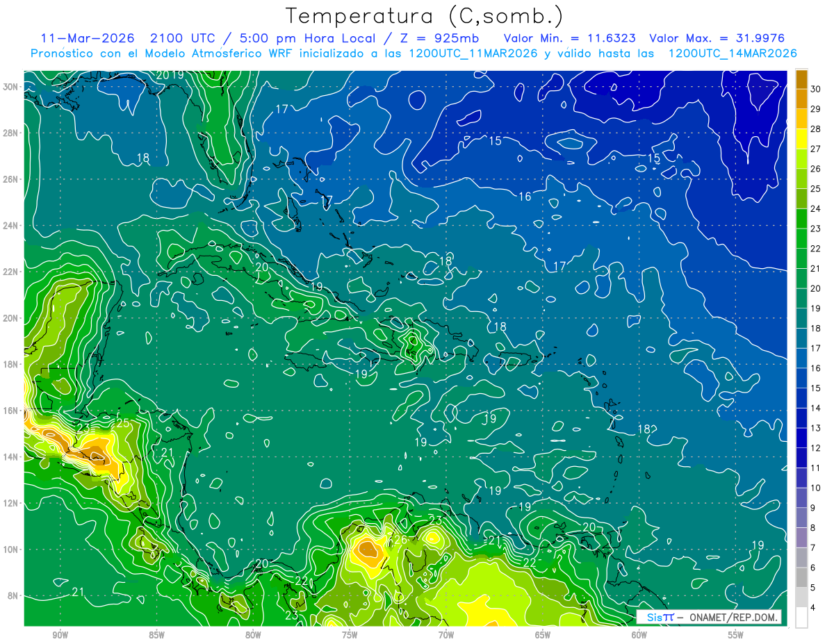Click the "16N" latitude label
834x644 pixels.
pyautogui.click(x=10, y=411)
